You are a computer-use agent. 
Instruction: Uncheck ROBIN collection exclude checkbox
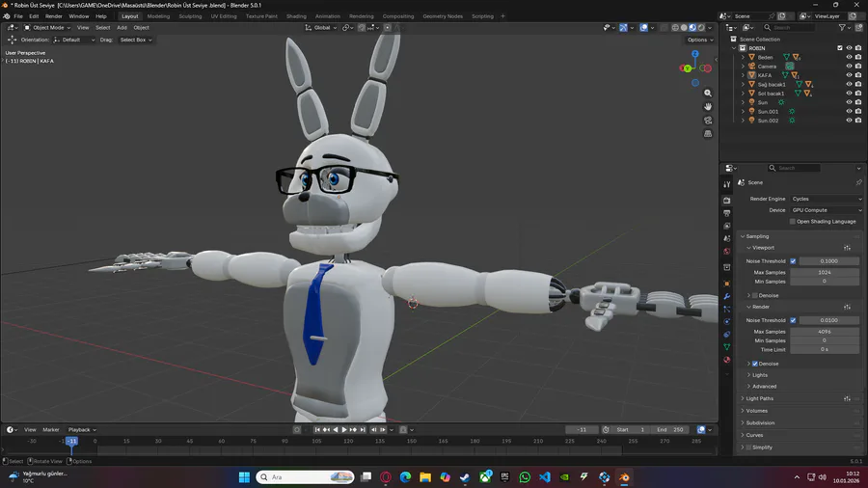(x=840, y=48)
